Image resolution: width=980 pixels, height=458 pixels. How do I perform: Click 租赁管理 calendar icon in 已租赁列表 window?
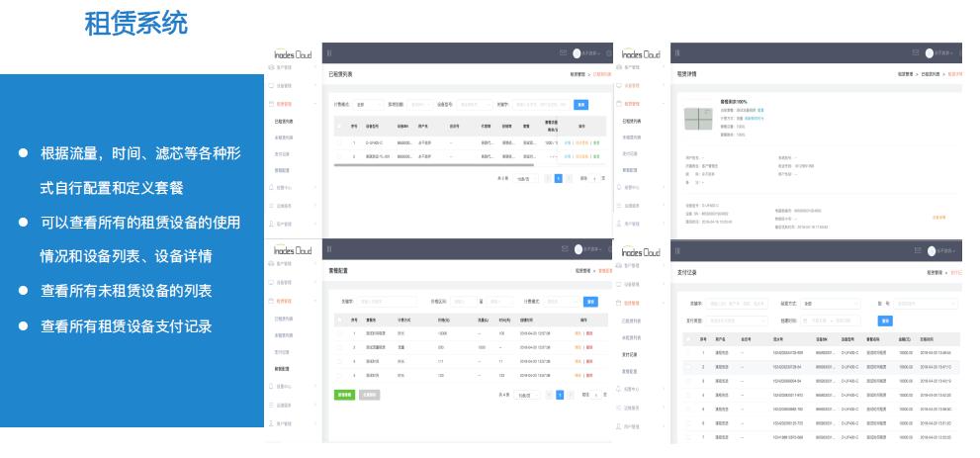271,104
